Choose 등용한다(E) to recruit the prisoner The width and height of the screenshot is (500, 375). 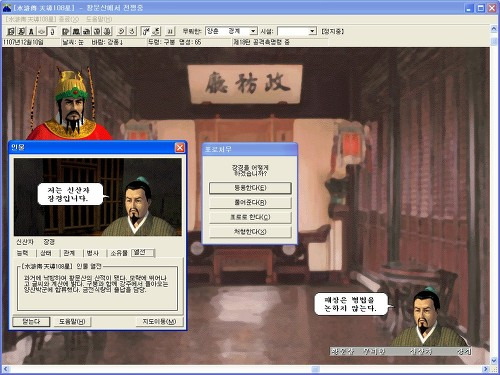click(x=250, y=188)
